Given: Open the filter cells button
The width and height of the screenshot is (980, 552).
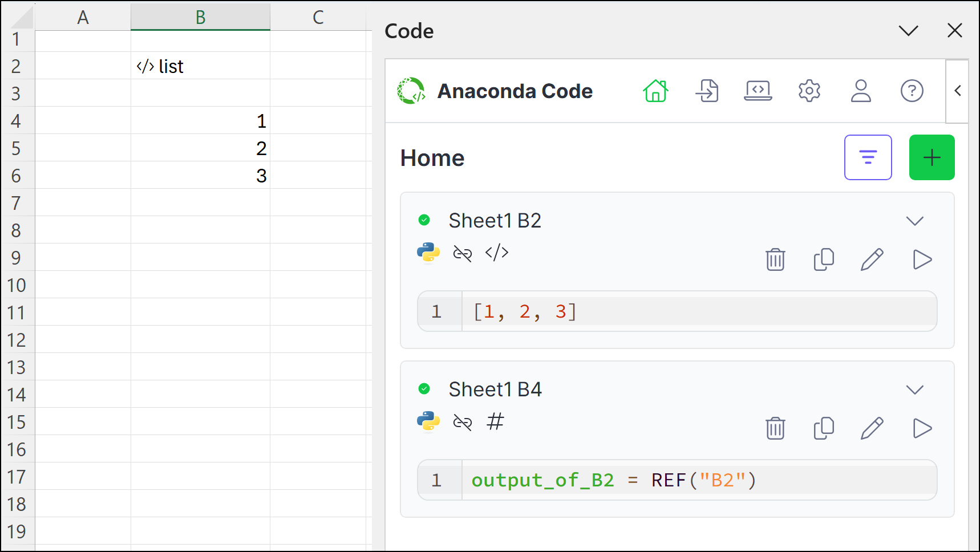Looking at the screenshot, I should coord(868,157).
